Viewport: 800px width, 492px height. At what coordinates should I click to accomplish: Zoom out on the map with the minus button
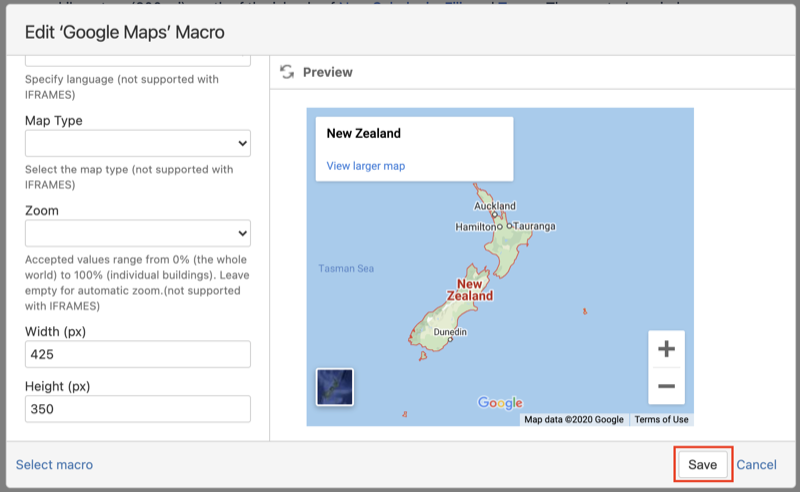666,386
